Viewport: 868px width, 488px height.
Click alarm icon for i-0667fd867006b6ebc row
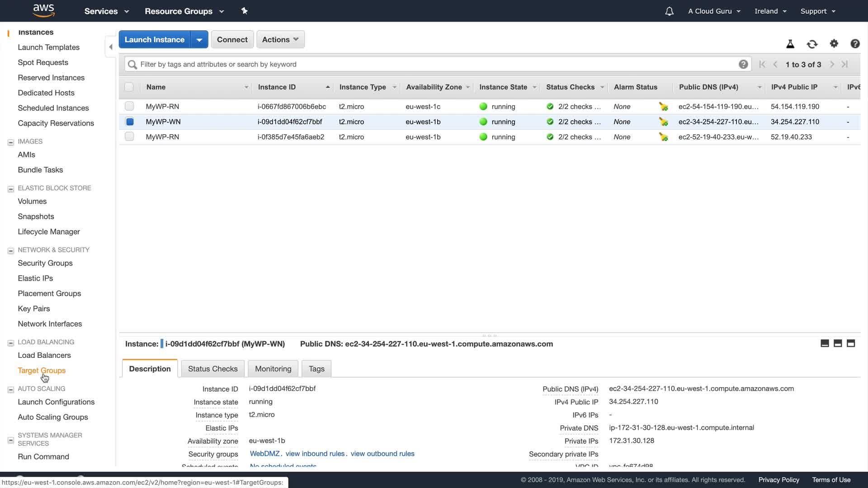[x=663, y=107]
